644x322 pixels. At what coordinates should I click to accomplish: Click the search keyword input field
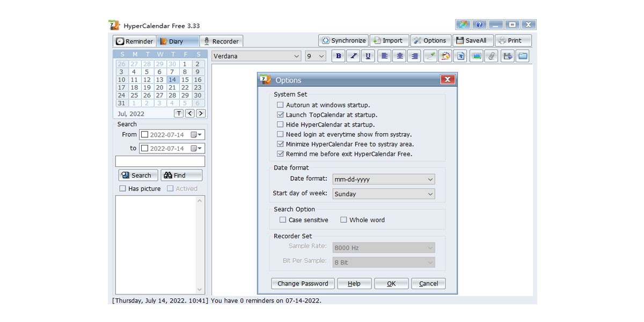point(160,161)
